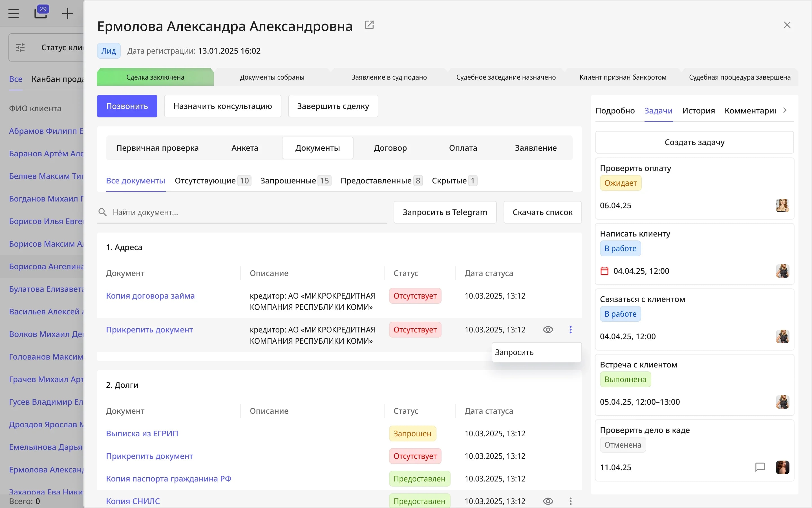Toggle eye icon in Прикрепить документ row
Viewport: 812px width, 508px height.
point(548,330)
